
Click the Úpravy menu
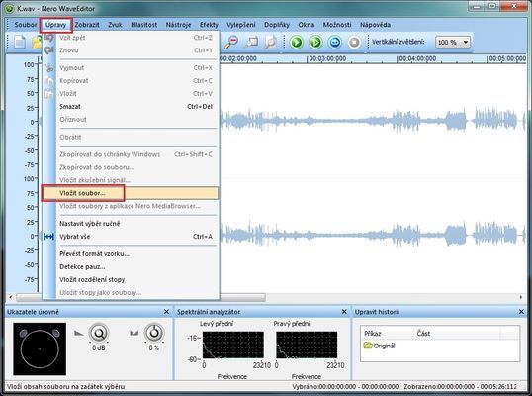[x=55, y=25]
